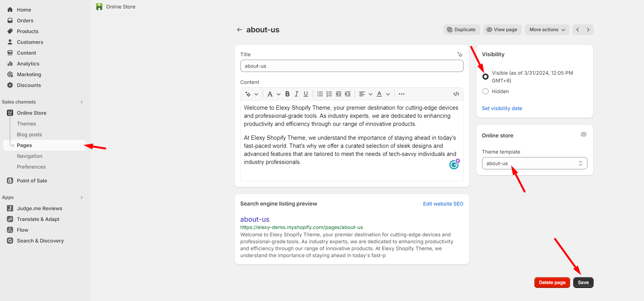This screenshot has height=301, width=644.
Task: Click the Products tag icon
Action: click(10, 31)
